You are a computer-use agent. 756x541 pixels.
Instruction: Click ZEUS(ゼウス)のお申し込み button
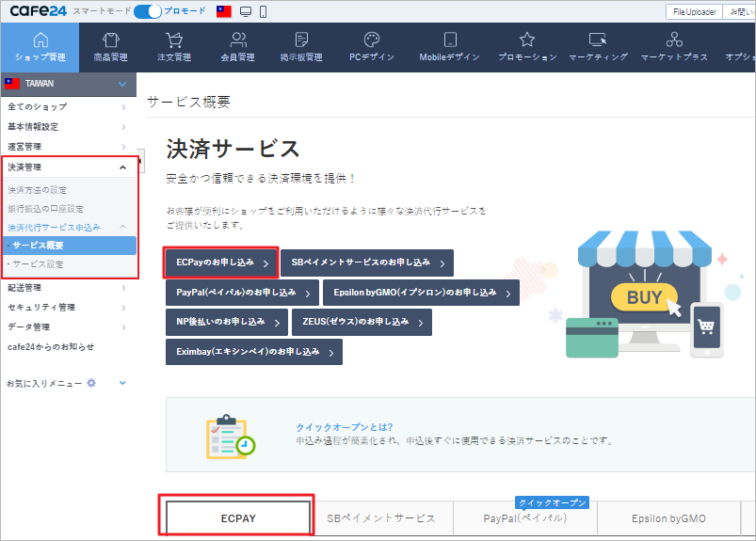tap(362, 322)
